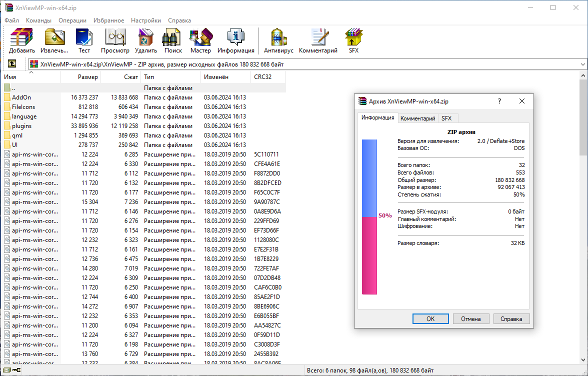
Task: Click the dialog help question mark
Action: pyautogui.click(x=499, y=101)
